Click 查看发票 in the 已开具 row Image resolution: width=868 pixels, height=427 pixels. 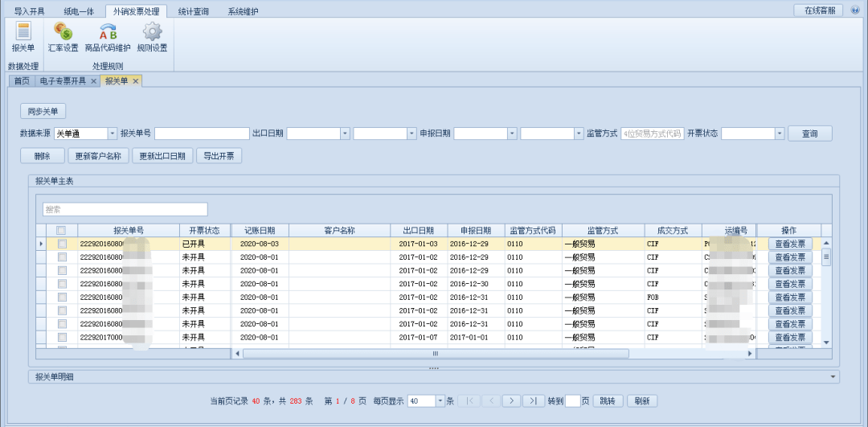coord(790,244)
